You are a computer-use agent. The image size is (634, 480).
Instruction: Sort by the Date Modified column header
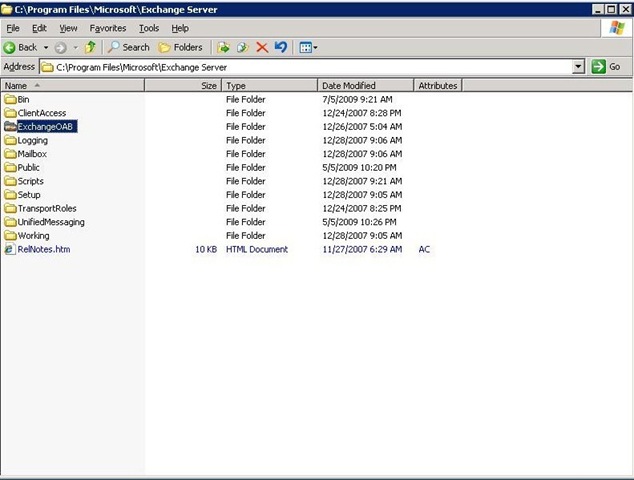pos(366,86)
